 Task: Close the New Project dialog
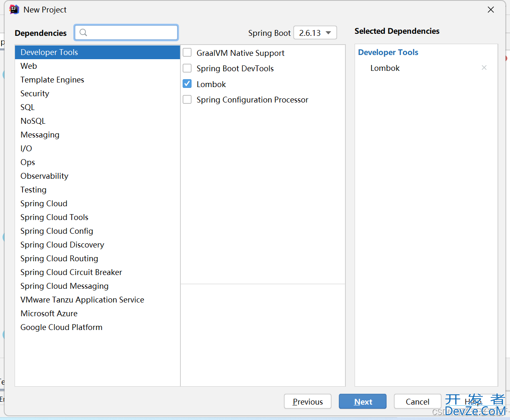coord(491,10)
